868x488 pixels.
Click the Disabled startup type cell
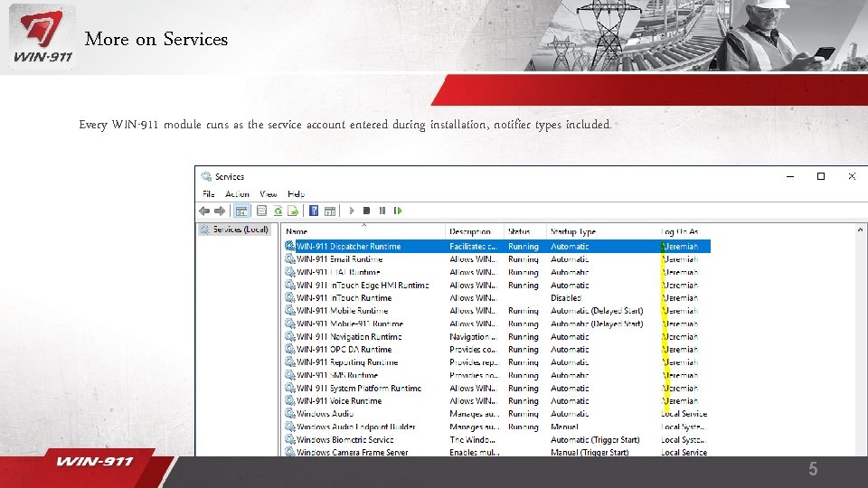566,297
